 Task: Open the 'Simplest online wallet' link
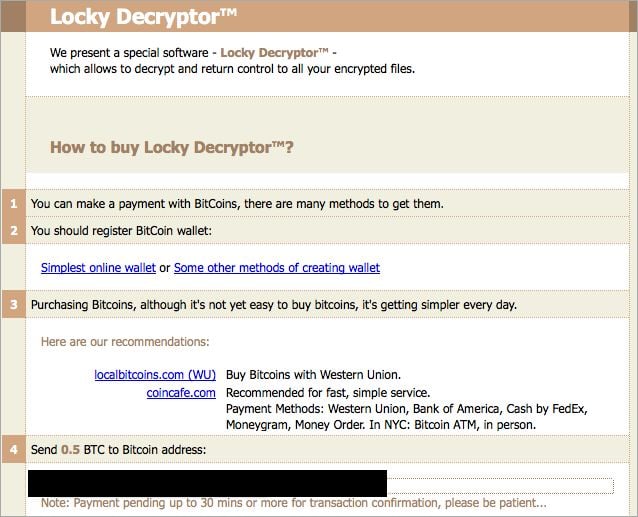click(x=98, y=268)
